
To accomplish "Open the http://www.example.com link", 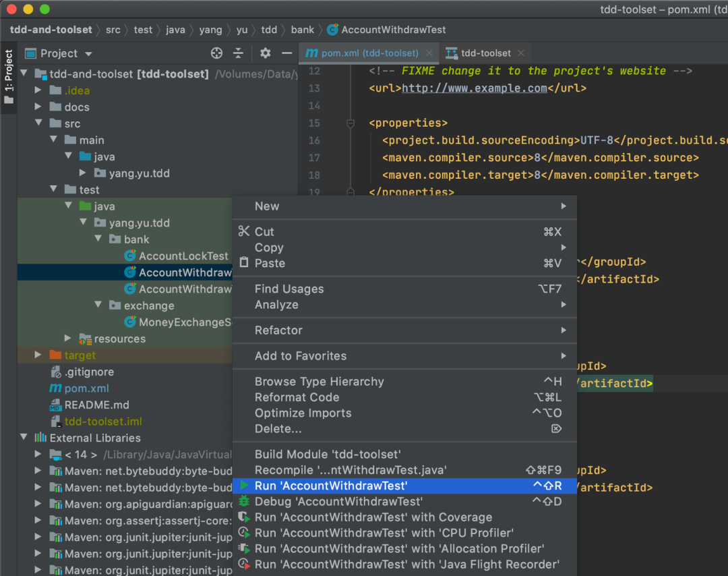I will tap(474, 88).
